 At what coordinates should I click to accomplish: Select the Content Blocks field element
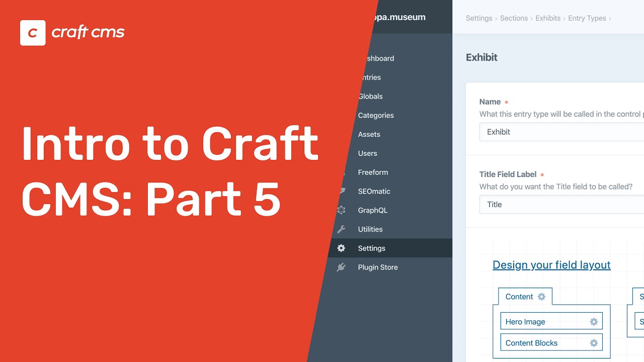tap(551, 343)
